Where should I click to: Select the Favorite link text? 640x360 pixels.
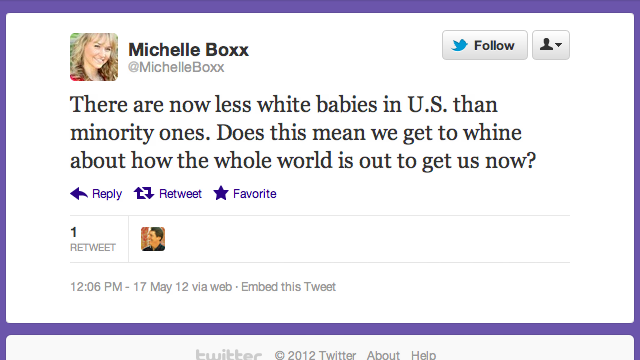pyautogui.click(x=254, y=193)
